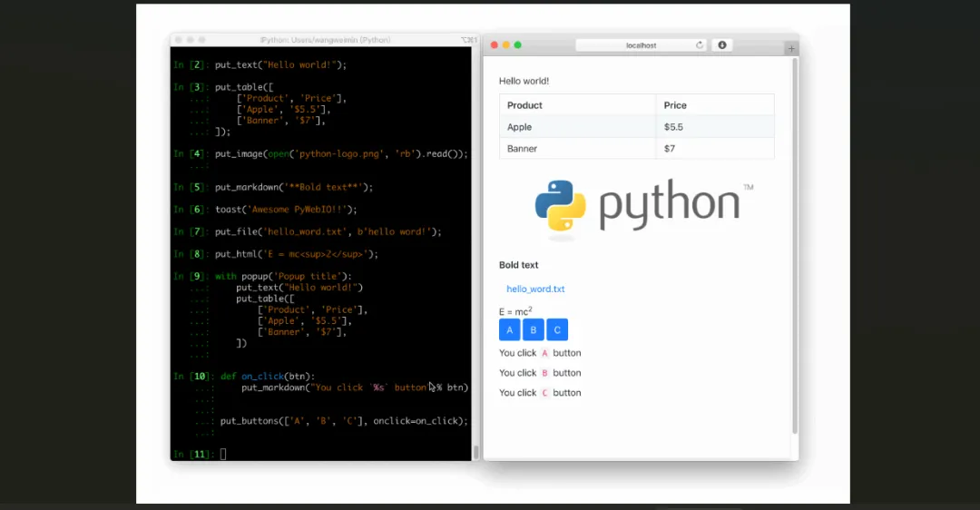Viewport: 980px width, 510px height.
Task: Click the put_image line at In [4]
Action: pyautogui.click(x=341, y=153)
